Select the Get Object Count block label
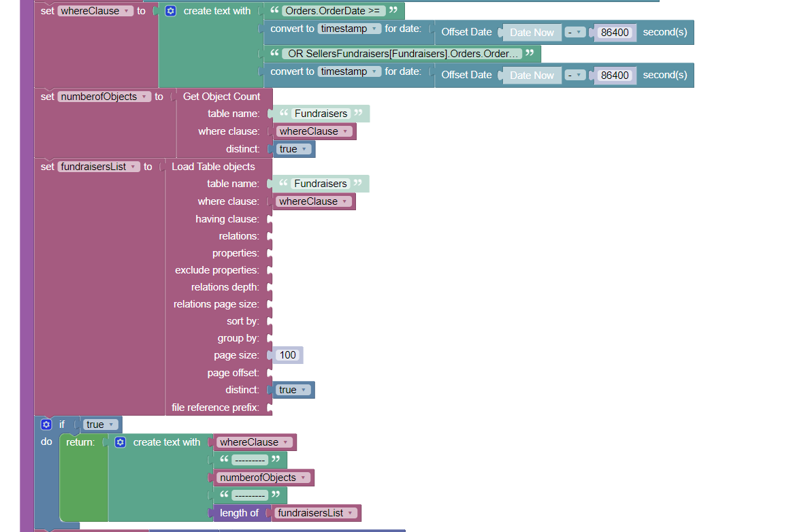Image resolution: width=810 pixels, height=532 pixels. pyautogui.click(x=221, y=97)
